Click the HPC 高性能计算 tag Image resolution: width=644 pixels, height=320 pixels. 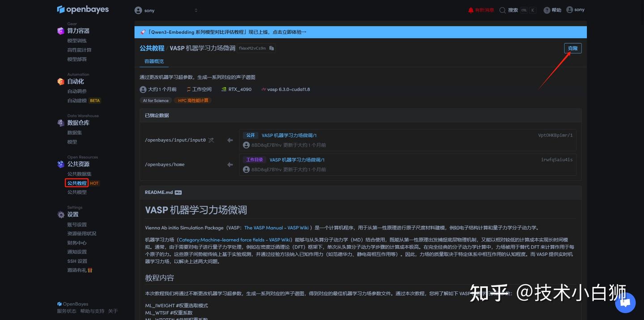[193, 101]
